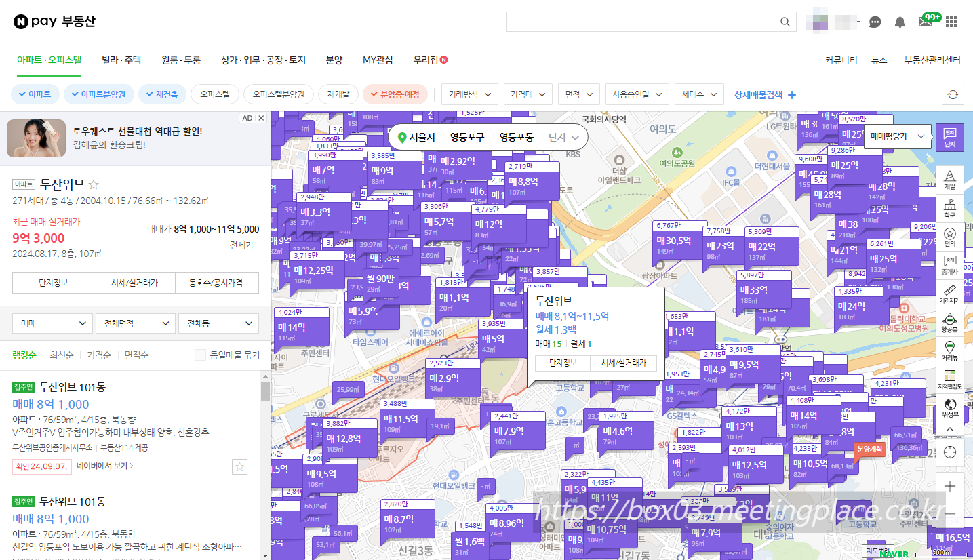Click the search magnifier icon

tap(785, 22)
